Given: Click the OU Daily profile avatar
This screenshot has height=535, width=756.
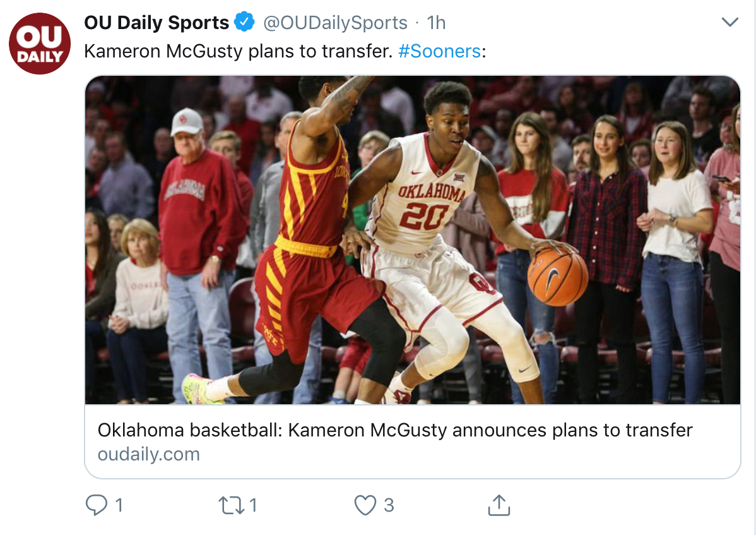Looking at the screenshot, I should click(40, 44).
